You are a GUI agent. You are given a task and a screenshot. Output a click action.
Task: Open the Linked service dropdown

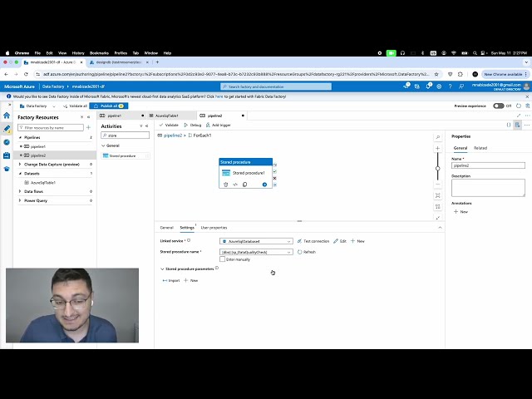point(256,241)
